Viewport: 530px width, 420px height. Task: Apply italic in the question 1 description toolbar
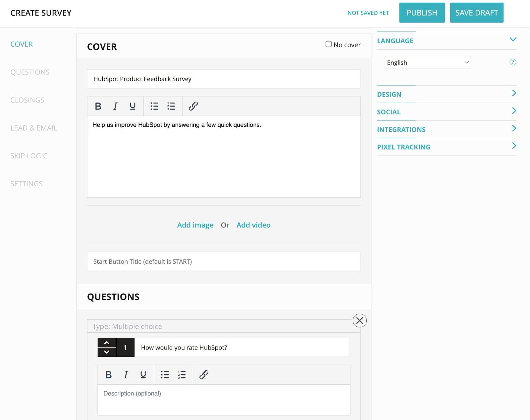(x=126, y=375)
